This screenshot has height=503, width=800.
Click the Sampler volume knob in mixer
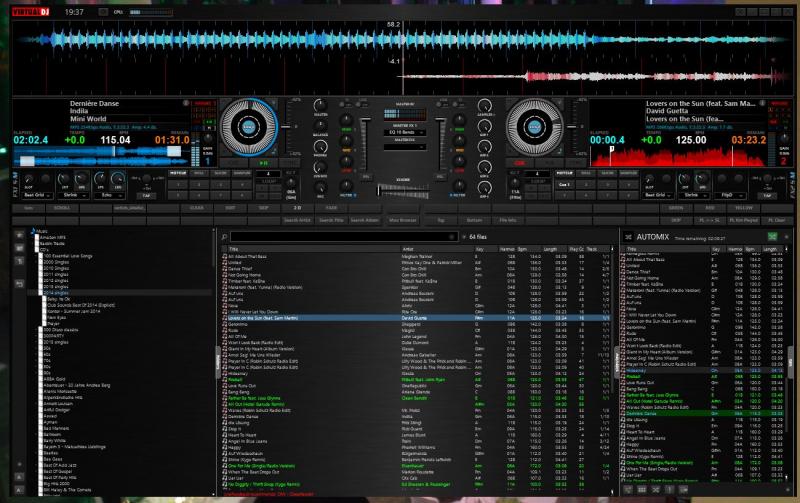pos(484,106)
